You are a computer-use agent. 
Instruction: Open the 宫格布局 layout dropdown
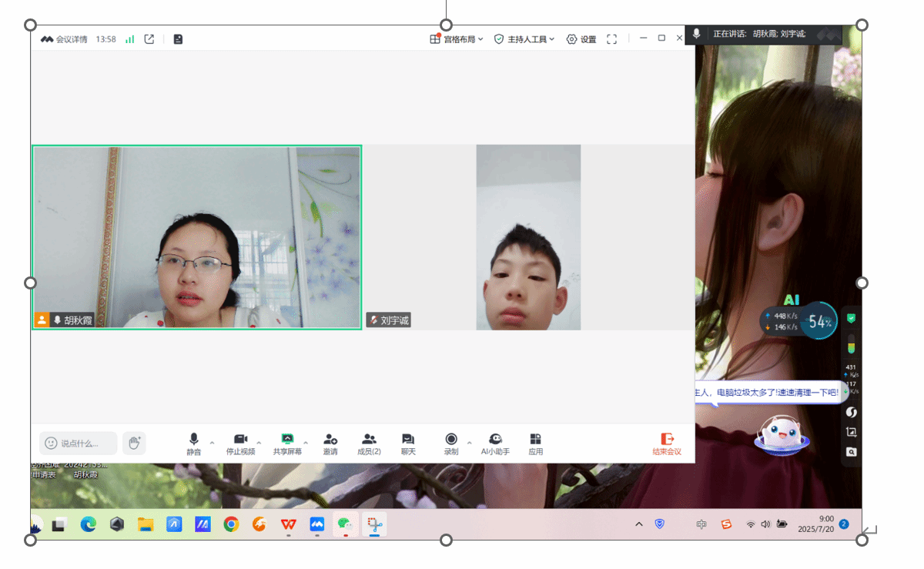point(457,39)
